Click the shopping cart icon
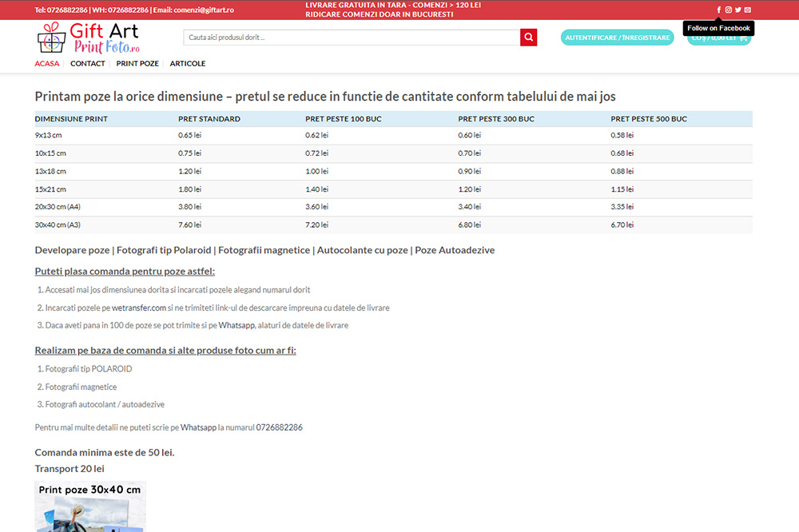 [x=743, y=38]
